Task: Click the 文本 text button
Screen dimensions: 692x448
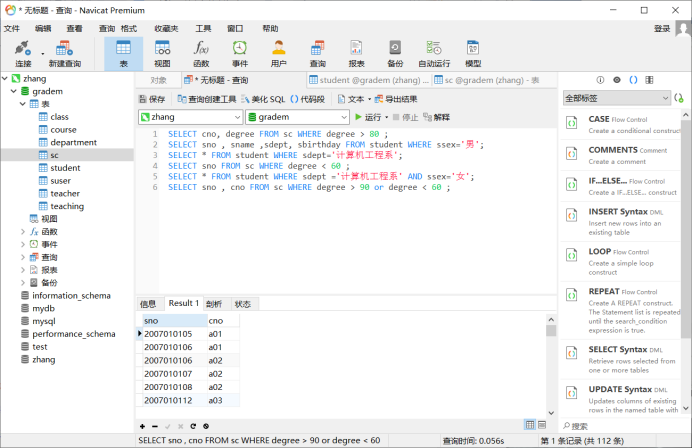Action: (x=351, y=99)
